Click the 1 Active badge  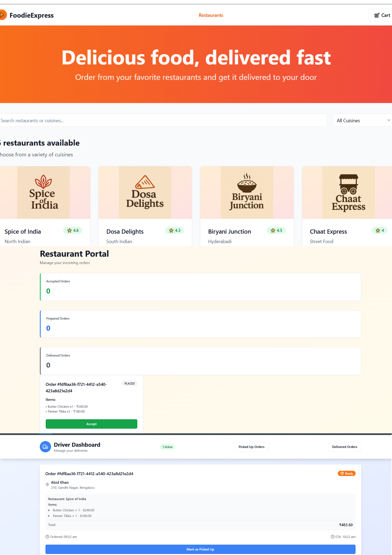coord(167,447)
